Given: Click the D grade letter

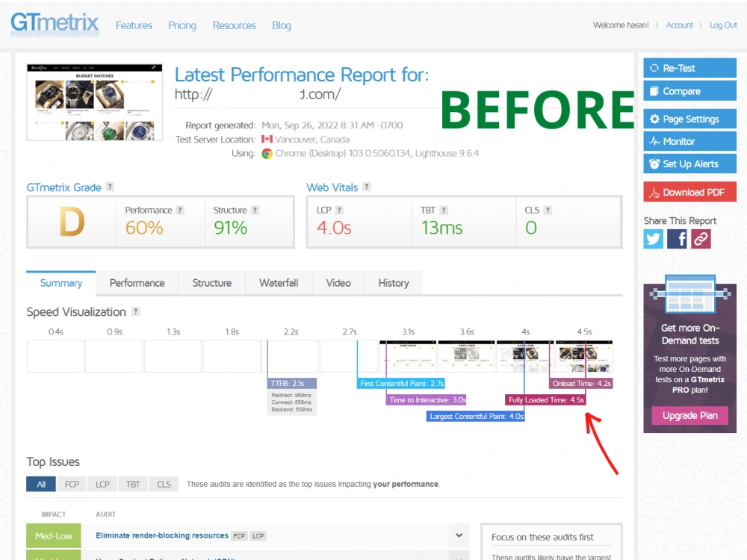Looking at the screenshot, I should (x=72, y=222).
